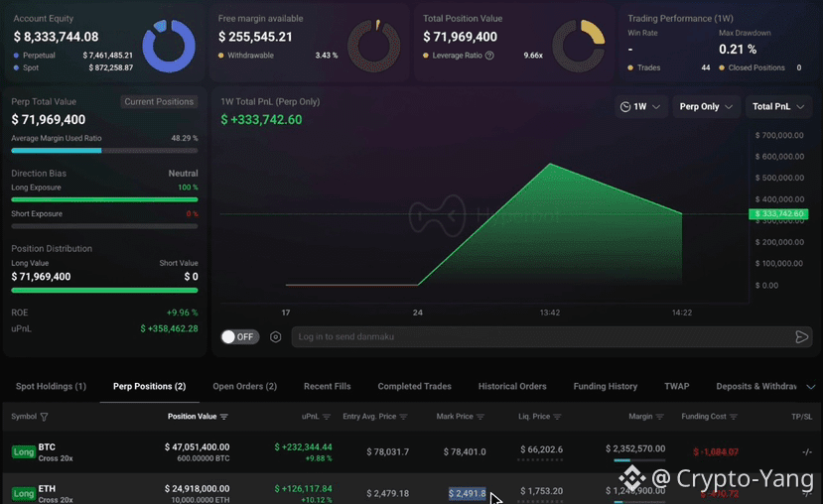This screenshot has height=504, width=823.
Task: Click the ETH Long position badge
Action: tap(24, 493)
